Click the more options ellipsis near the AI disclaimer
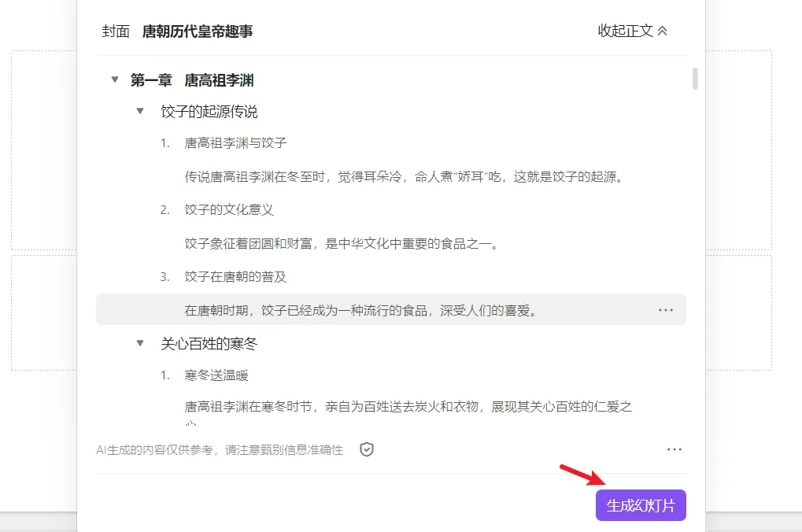This screenshot has height=532, width=802. tap(674, 449)
